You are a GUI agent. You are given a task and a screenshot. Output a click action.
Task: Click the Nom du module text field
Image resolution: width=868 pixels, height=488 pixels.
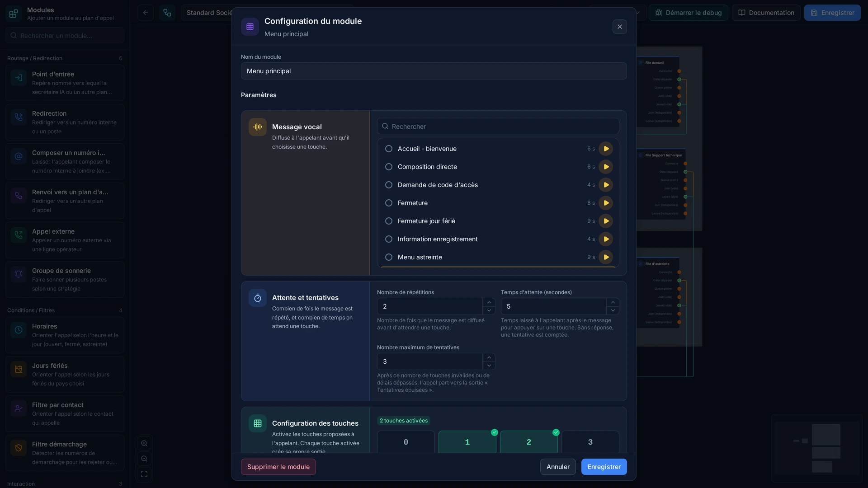coord(434,71)
